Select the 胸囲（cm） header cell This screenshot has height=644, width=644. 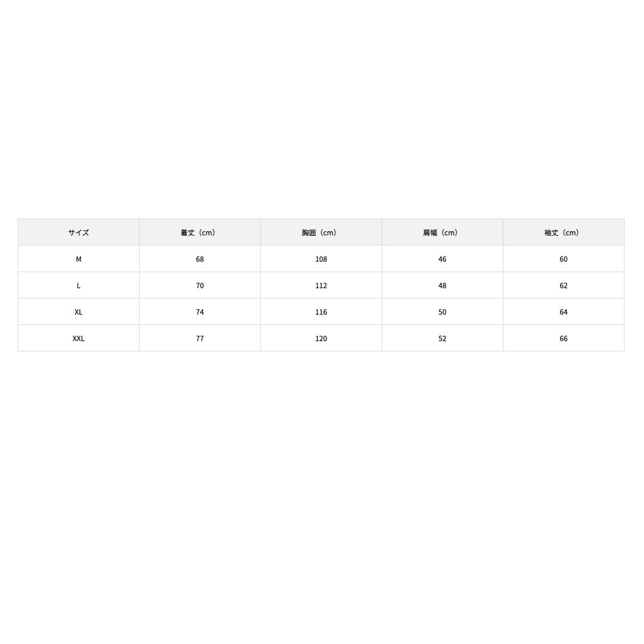click(321, 233)
